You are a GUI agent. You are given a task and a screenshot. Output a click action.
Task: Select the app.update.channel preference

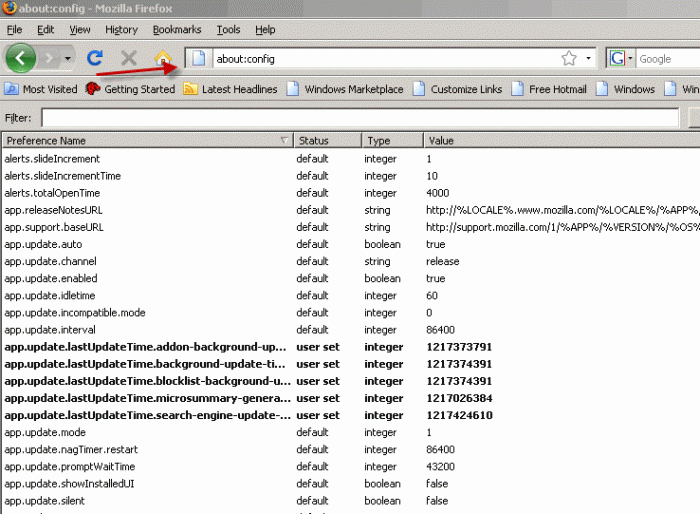pyautogui.click(x=50, y=261)
